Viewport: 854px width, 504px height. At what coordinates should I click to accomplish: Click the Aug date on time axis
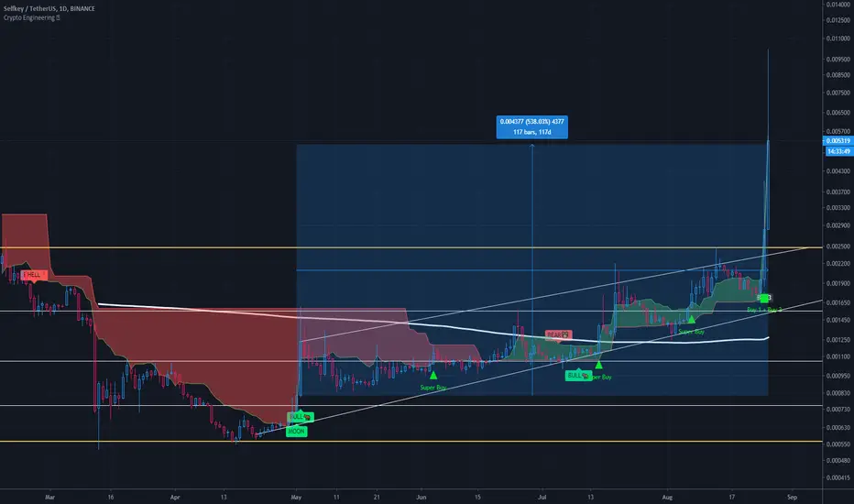pos(667,497)
